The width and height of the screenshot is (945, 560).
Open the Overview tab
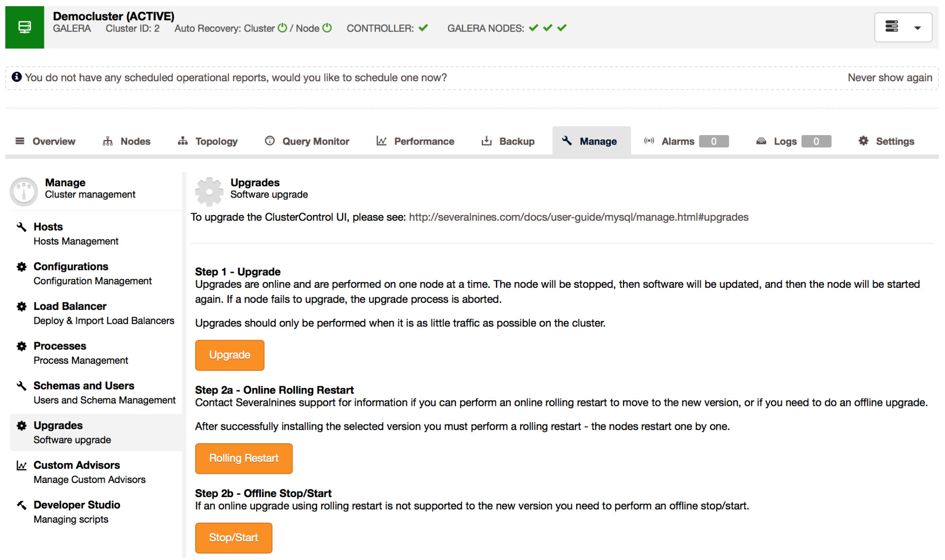coord(45,141)
